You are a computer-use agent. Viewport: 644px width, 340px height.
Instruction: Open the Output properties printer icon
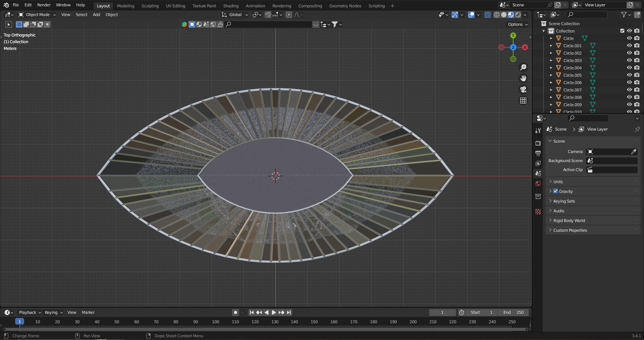(538, 153)
